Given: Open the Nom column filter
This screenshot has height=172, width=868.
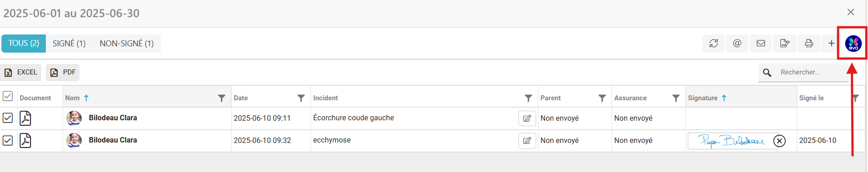Looking at the screenshot, I should click(222, 98).
